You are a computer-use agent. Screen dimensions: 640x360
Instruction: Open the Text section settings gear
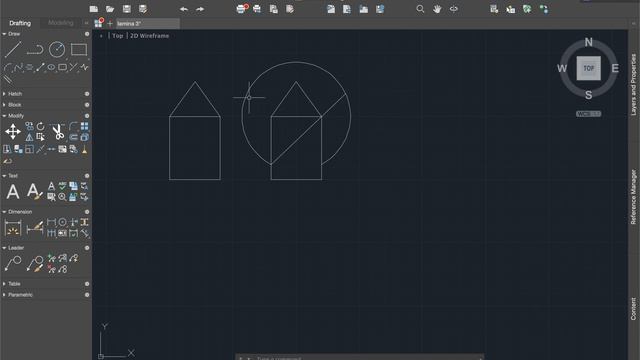[x=87, y=176]
